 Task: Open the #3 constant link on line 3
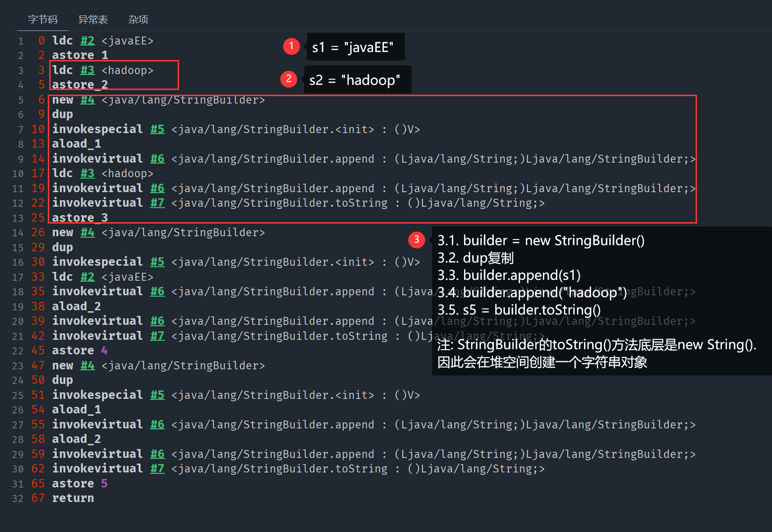pyautogui.click(x=87, y=70)
